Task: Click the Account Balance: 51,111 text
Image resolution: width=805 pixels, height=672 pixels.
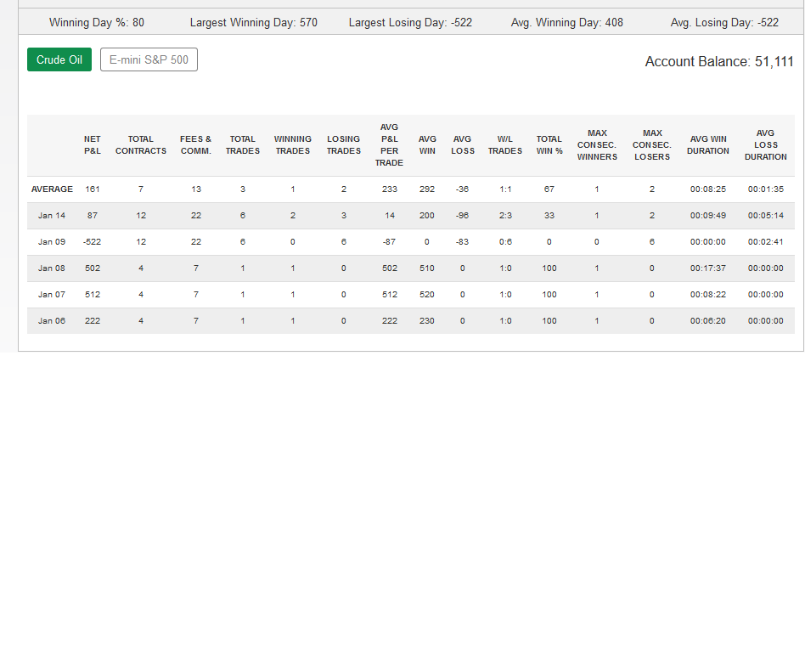Action: [x=719, y=62]
